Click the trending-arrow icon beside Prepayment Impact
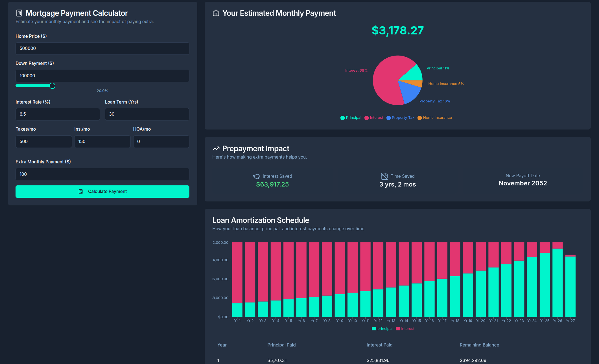 tap(216, 148)
